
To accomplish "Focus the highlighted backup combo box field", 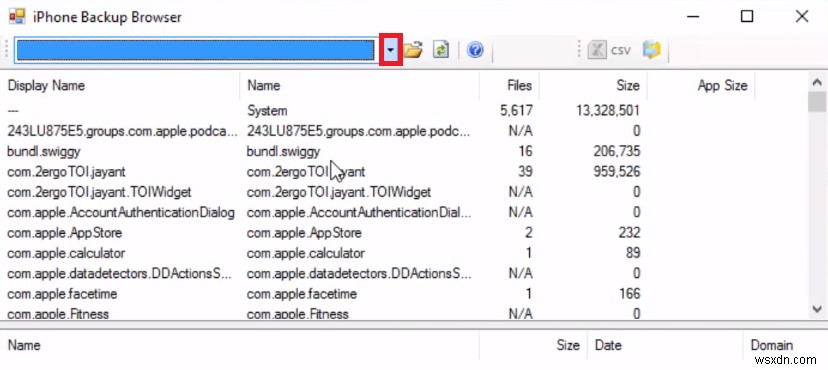I will point(195,50).
